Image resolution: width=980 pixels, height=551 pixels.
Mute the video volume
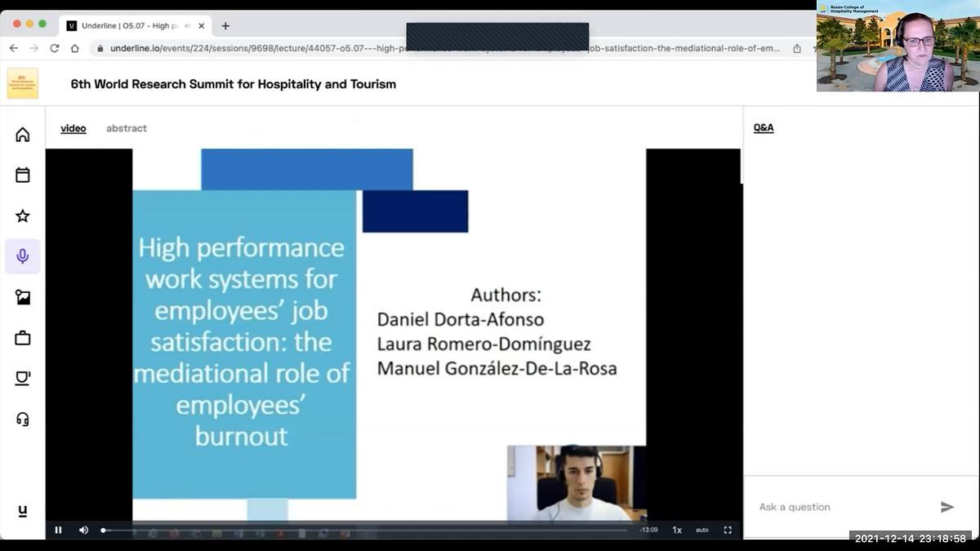pyautogui.click(x=83, y=530)
